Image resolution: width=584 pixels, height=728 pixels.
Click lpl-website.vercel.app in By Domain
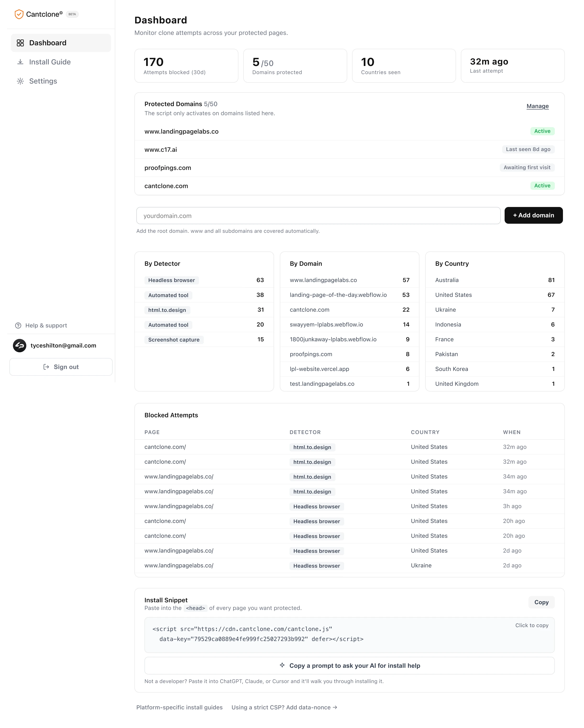319,369
